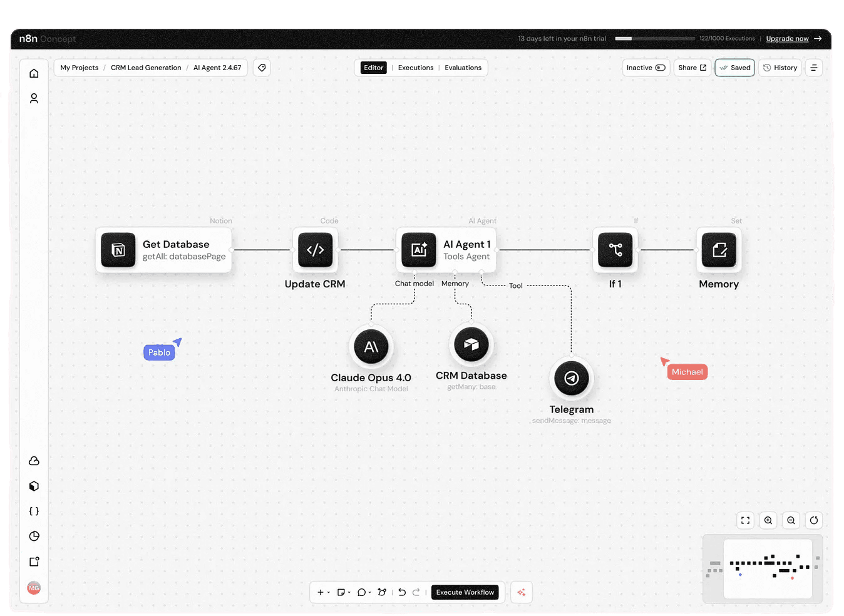Zoom out on the canvas
The image size is (844, 616).
click(x=791, y=520)
